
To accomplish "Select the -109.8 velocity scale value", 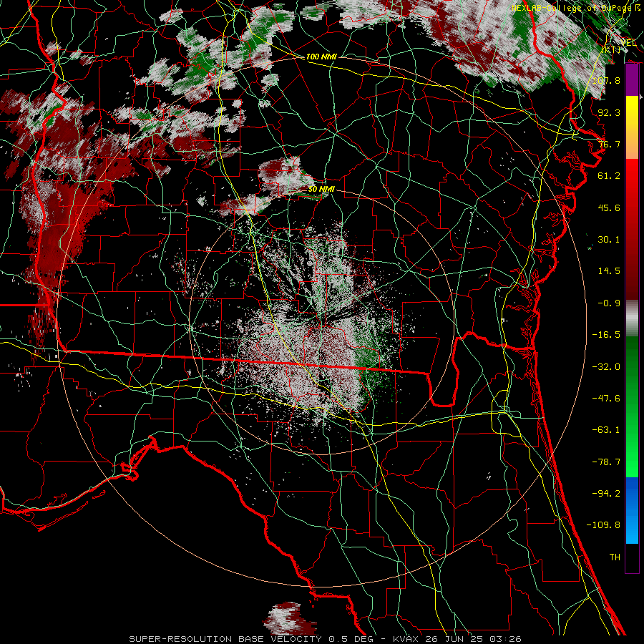I will pos(603,525).
